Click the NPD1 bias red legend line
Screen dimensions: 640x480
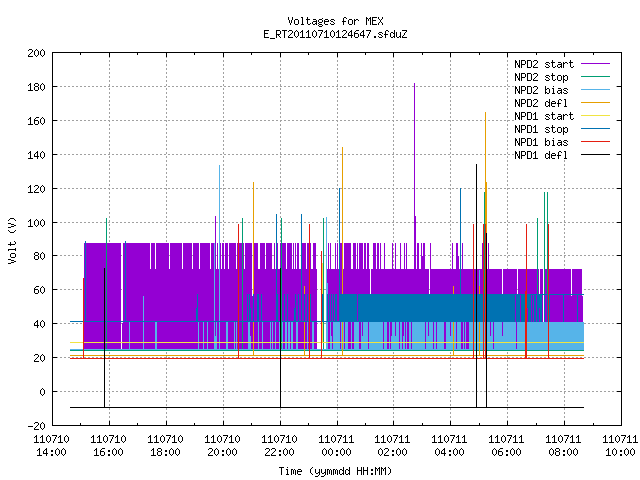(x=595, y=142)
